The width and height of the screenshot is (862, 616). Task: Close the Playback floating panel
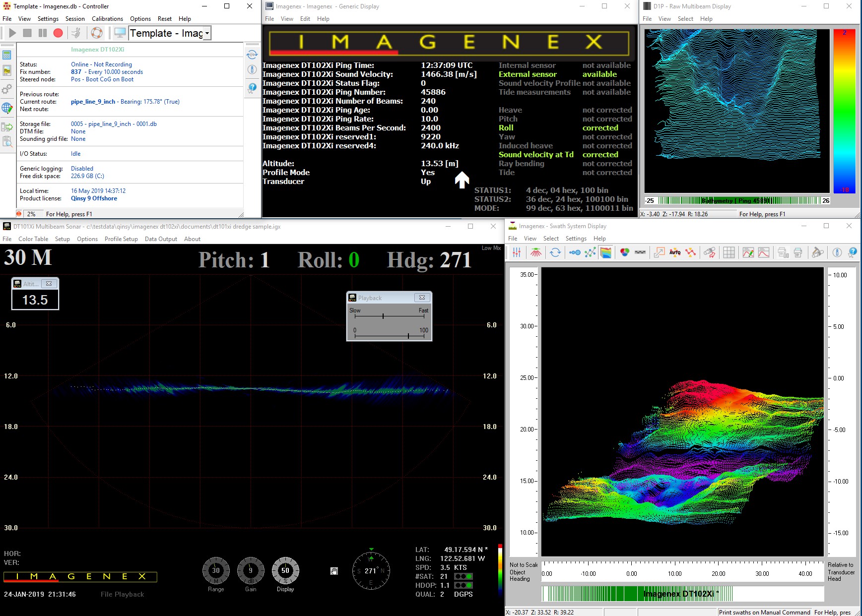[x=422, y=298]
